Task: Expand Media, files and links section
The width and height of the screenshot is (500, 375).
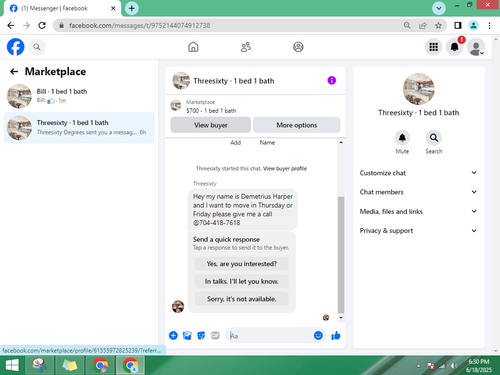Action: coord(418,211)
